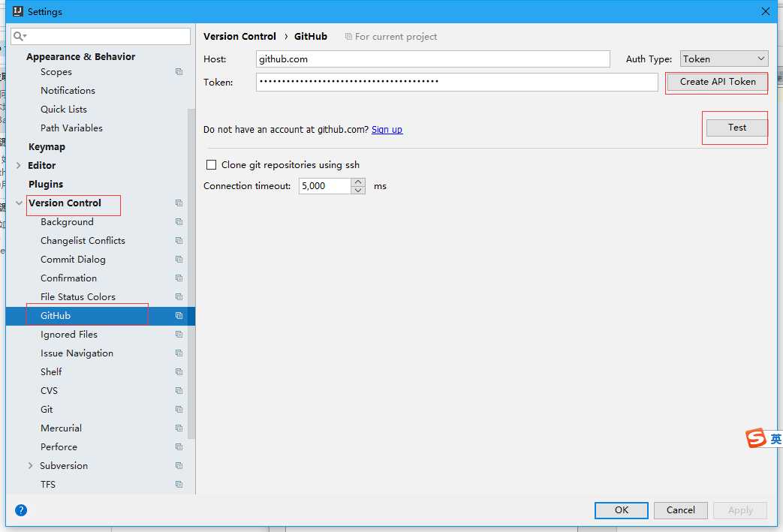Select Mercurial settings item
This screenshot has width=783, height=532.
click(x=61, y=428)
